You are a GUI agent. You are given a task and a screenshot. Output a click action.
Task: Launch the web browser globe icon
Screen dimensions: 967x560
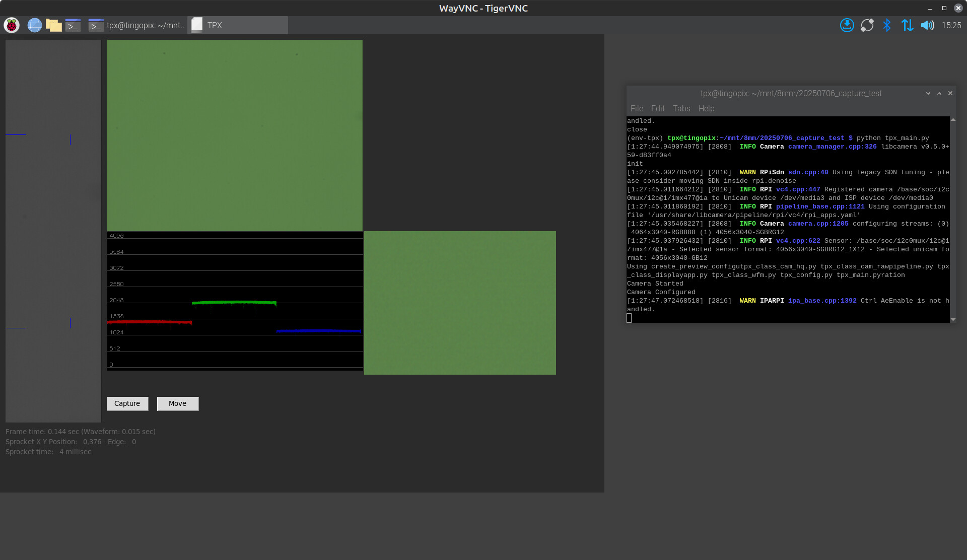tap(34, 25)
